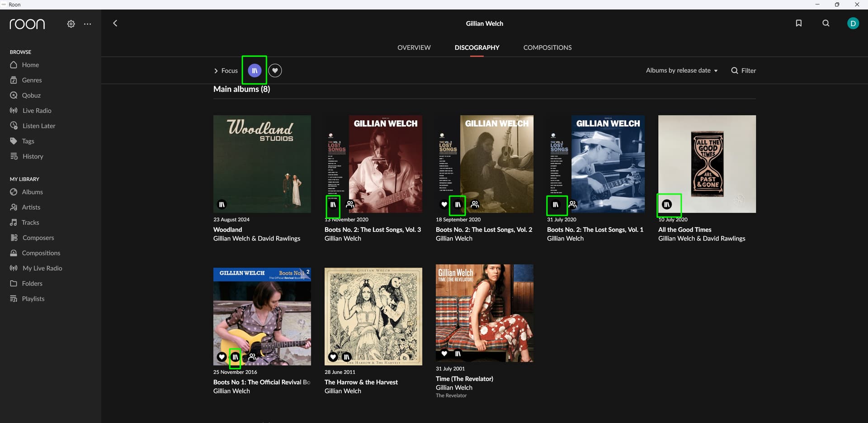The width and height of the screenshot is (868, 423).
Task: Open the bookmarks icon
Action: click(x=799, y=23)
